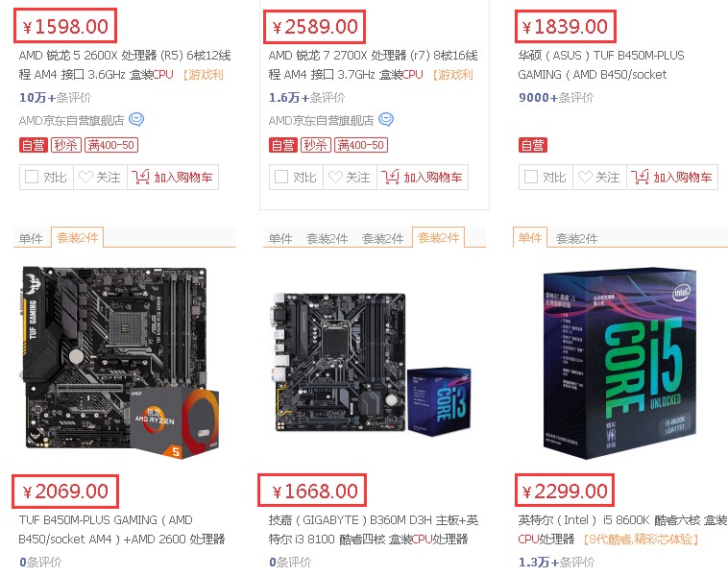Open TUF B450M motherboard with Ryzen image

(122, 363)
